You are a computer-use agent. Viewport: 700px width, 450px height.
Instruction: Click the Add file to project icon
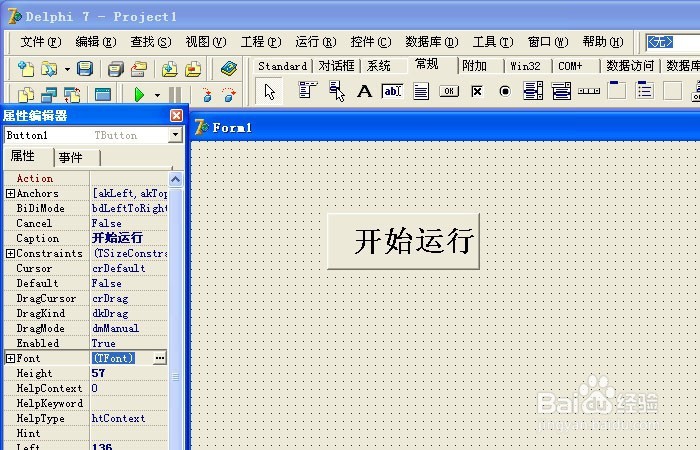point(170,69)
